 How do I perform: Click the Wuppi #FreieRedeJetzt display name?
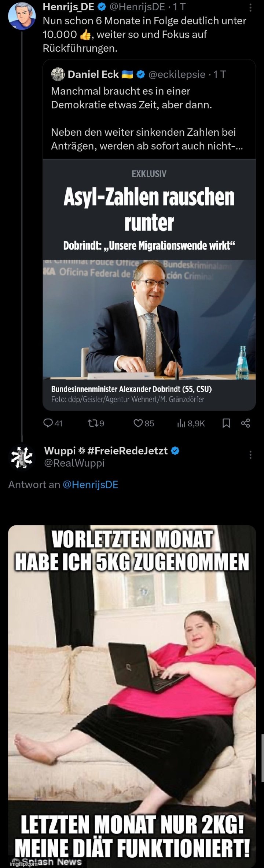click(x=106, y=451)
